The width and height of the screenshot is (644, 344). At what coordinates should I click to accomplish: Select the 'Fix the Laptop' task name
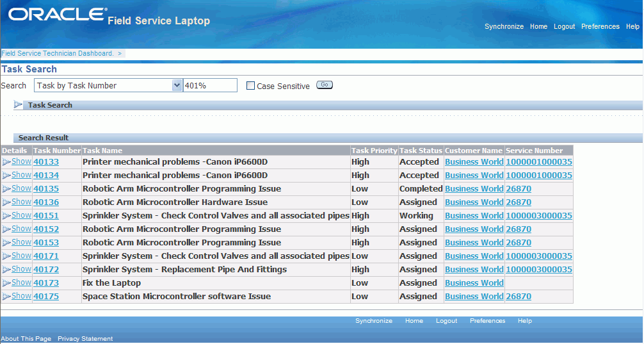click(112, 283)
